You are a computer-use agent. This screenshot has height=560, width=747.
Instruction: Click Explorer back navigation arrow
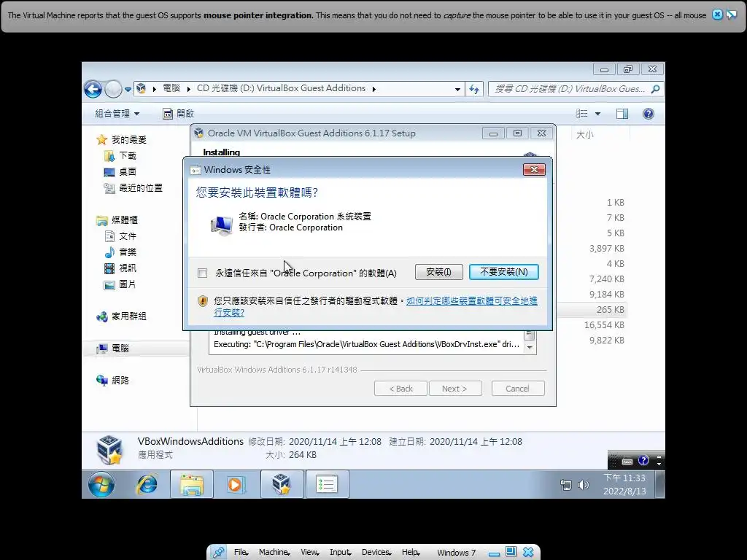coord(93,89)
